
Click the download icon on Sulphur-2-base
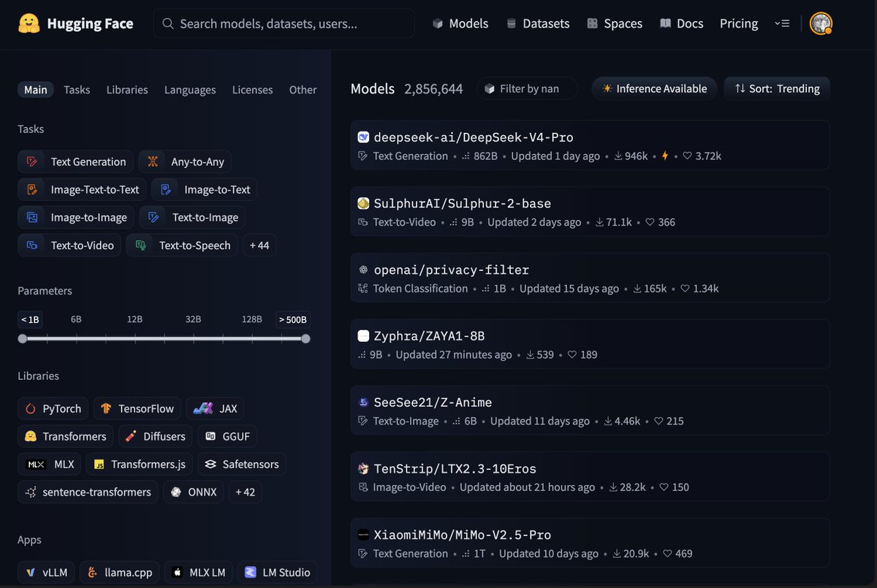pyautogui.click(x=599, y=222)
